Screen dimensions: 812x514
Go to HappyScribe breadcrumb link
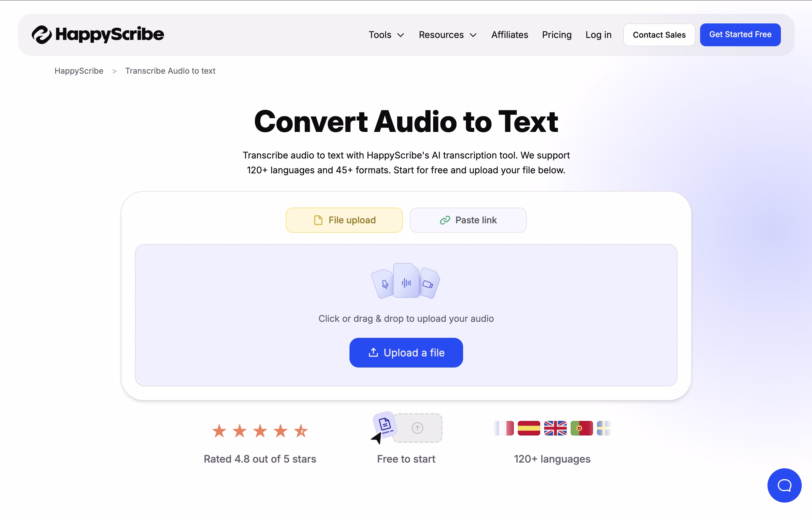tap(79, 71)
